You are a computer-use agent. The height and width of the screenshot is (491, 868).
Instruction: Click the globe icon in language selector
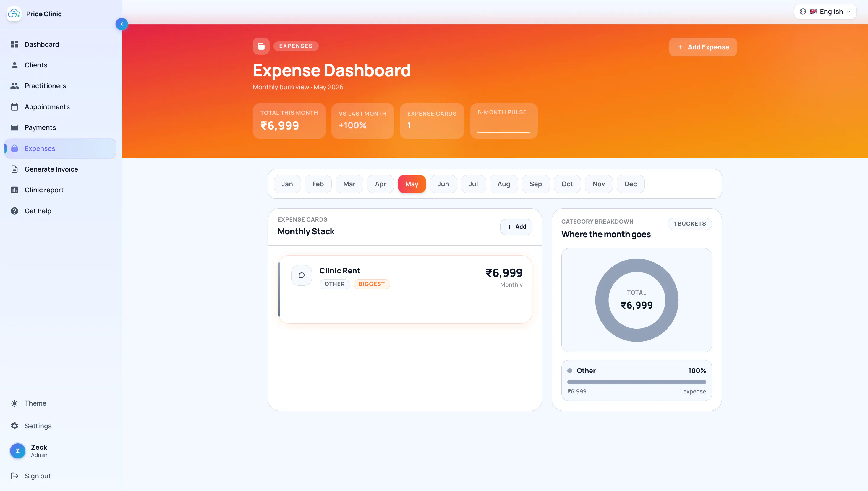point(803,12)
